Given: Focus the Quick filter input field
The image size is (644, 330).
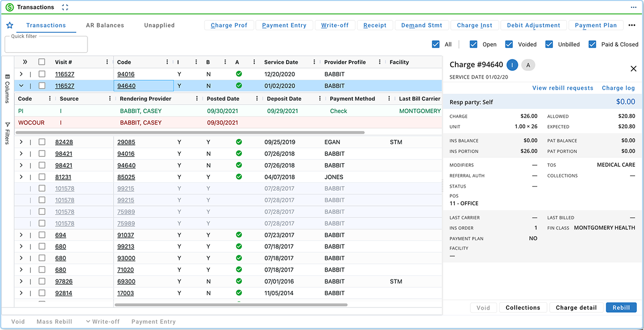Looking at the screenshot, I should coord(46,44).
